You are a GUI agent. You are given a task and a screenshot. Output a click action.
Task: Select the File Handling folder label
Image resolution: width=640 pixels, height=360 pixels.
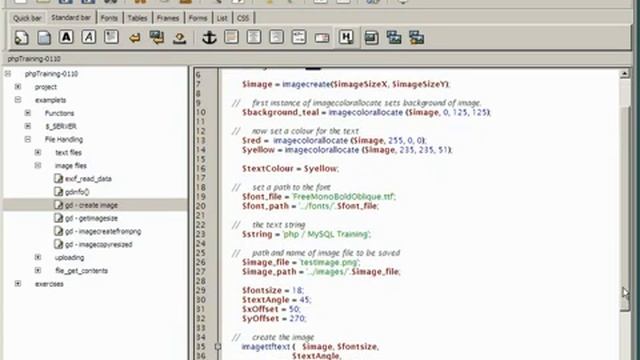64,139
